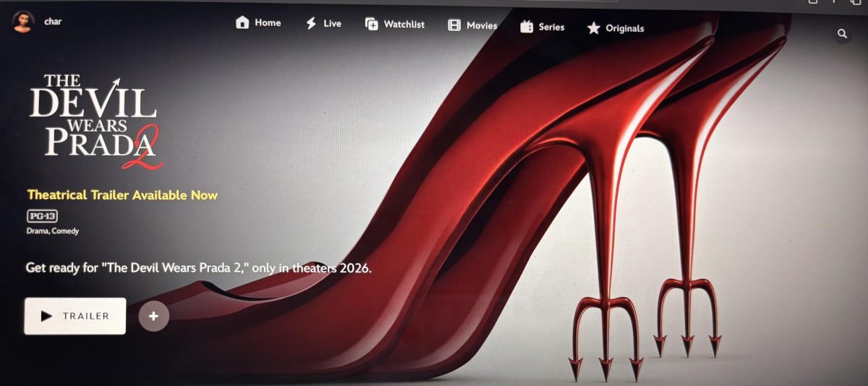Screen dimensions: 868x386
Task: Browse the Series section
Action: click(542, 28)
